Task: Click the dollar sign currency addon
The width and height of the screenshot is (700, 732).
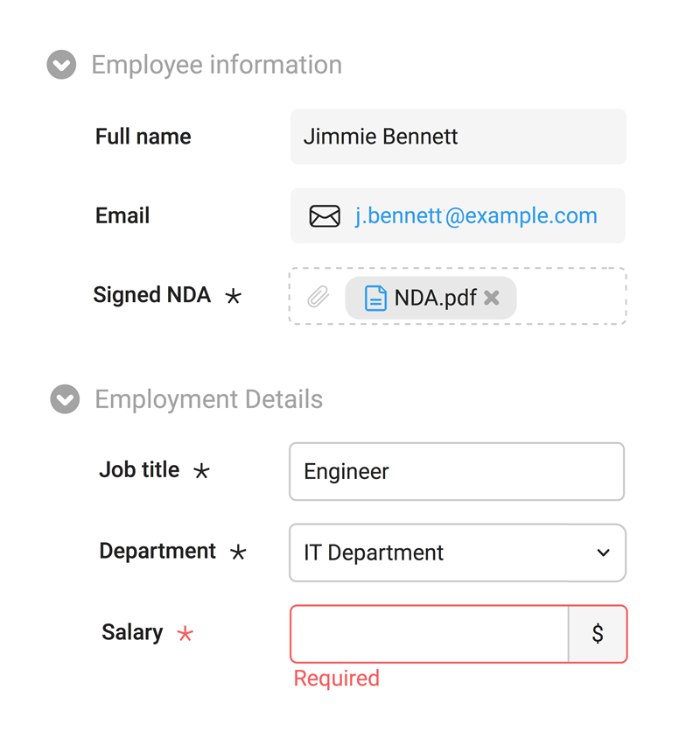Action: [598, 634]
